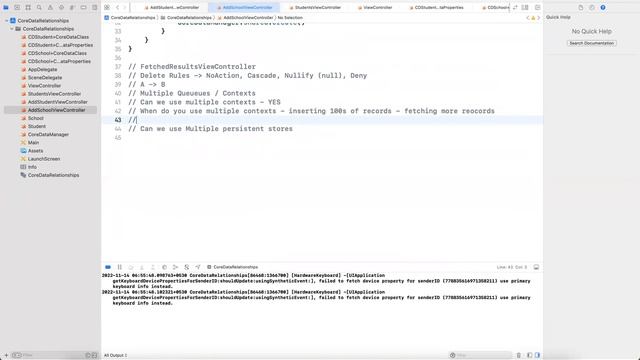Collapse the CoreDataRelationships project root
Image resolution: width=640 pixels, height=360 pixels.
(x=7, y=20)
